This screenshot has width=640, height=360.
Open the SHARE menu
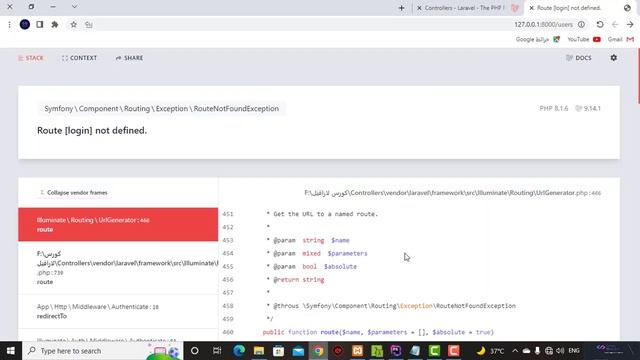point(129,58)
